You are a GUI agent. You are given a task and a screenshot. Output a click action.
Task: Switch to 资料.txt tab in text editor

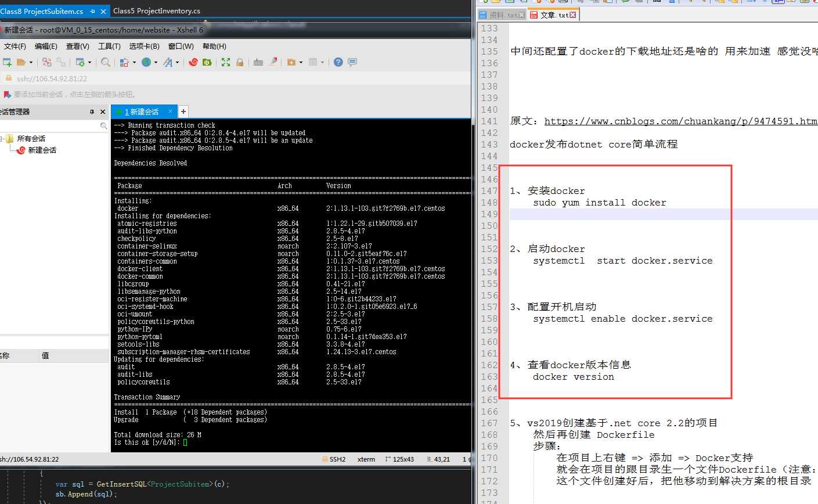click(x=502, y=15)
